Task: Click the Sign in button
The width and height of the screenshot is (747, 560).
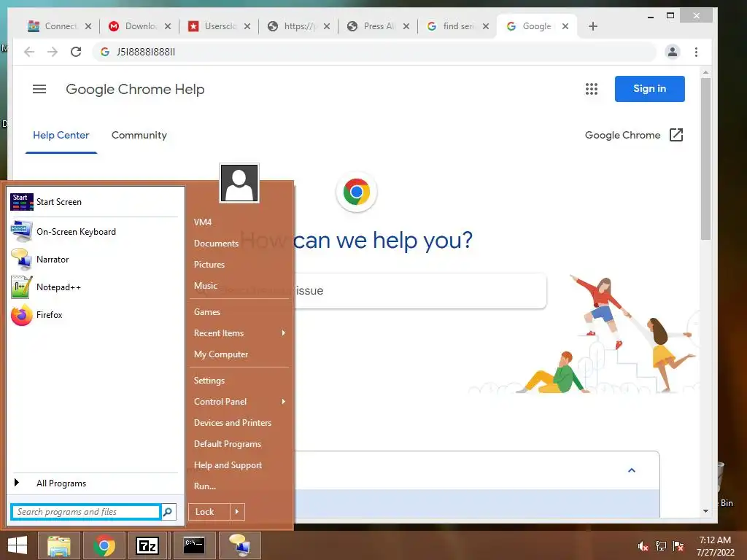Action: 649,88
